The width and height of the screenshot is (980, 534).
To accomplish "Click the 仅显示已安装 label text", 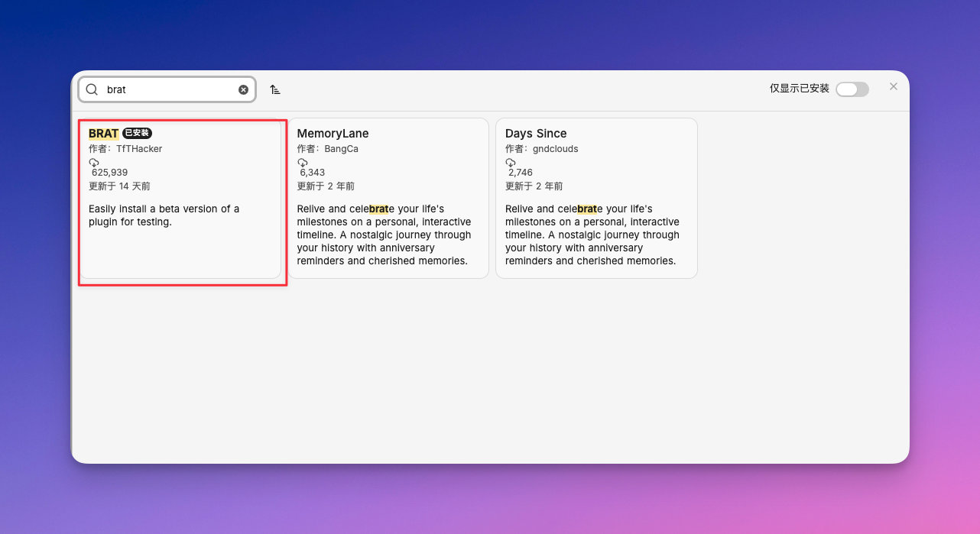I will pyautogui.click(x=799, y=89).
